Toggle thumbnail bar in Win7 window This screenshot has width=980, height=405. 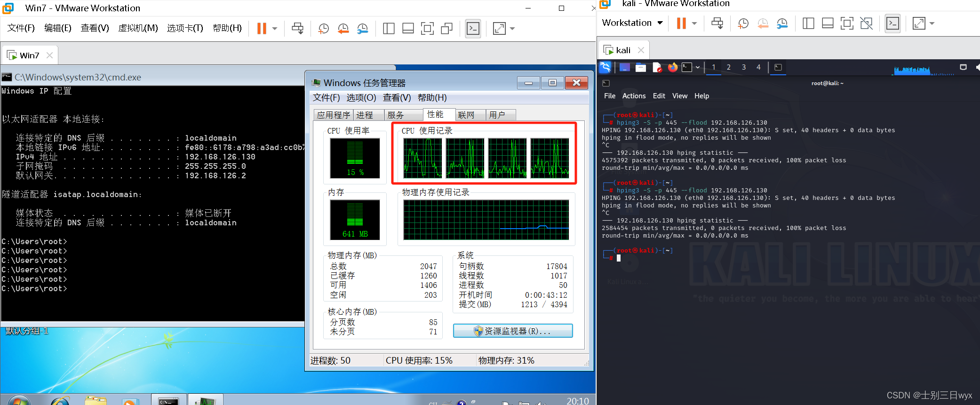[408, 29]
